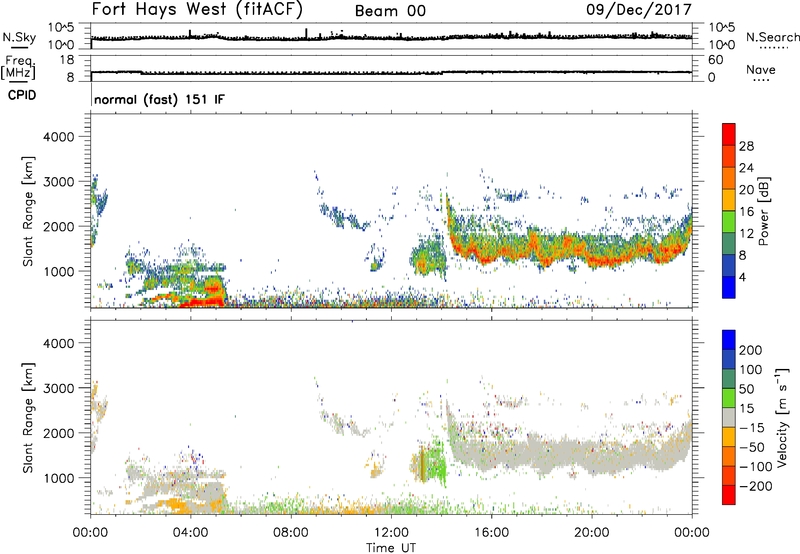Click the "16:00" time tick label
The height and width of the screenshot is (554, 800).
[x=491, y=533]
